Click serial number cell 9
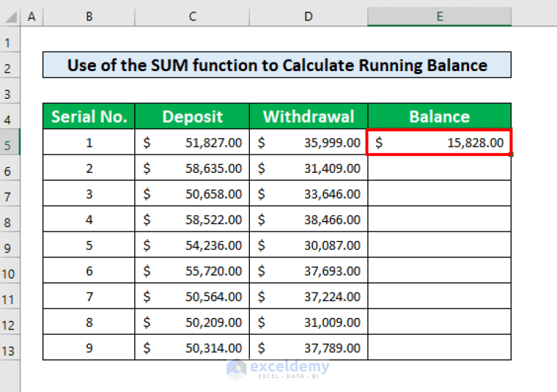557x392 pixels. tap(89, 348)
